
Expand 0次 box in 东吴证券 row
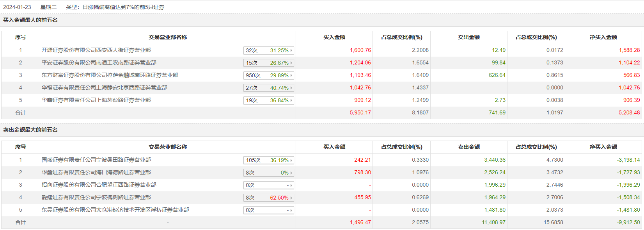(268, 210)
